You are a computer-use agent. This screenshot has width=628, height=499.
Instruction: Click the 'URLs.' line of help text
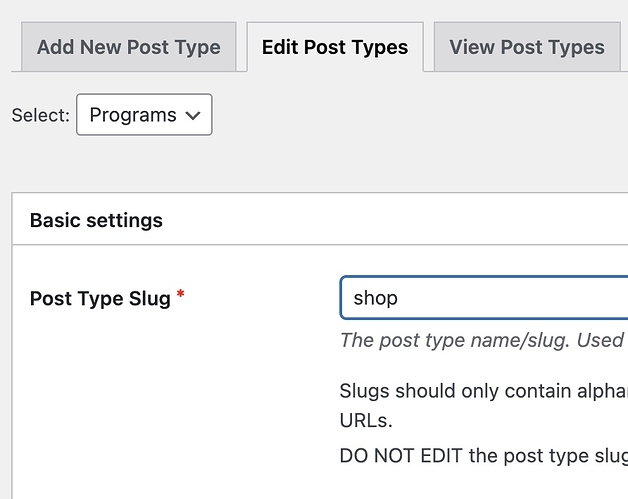coord(365,419)
